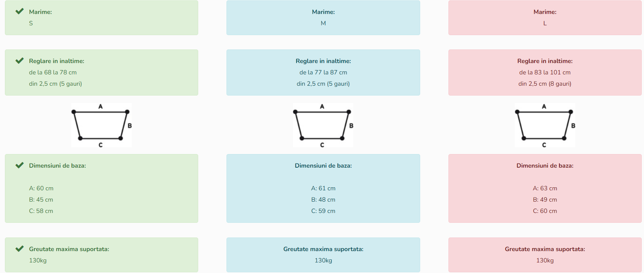The width and height of the screenshot is (644, 273).
Task: Choose the 68 to 78 cm height card
Action: tap(102, 72)
